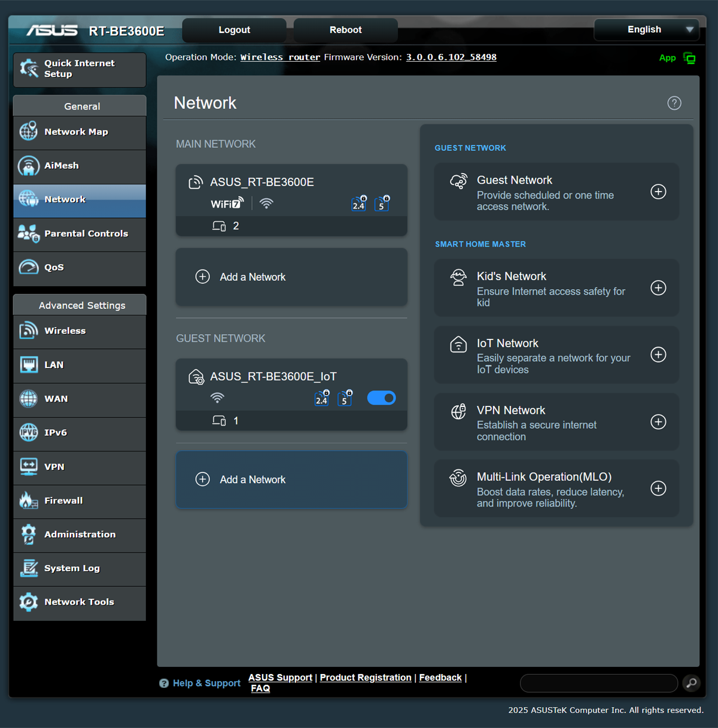The image size is (718, 728).
Task: Click the VPN monitor icon
Action: point(29,466)
